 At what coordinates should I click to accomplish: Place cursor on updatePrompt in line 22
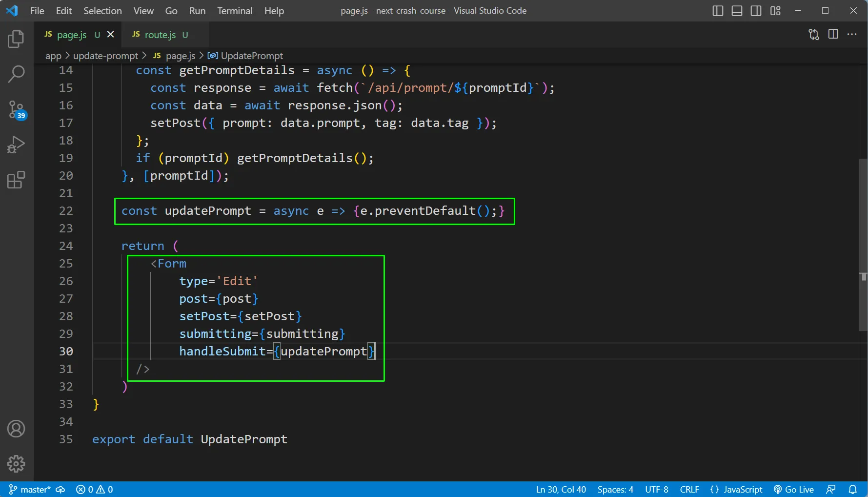pos(208,211)
